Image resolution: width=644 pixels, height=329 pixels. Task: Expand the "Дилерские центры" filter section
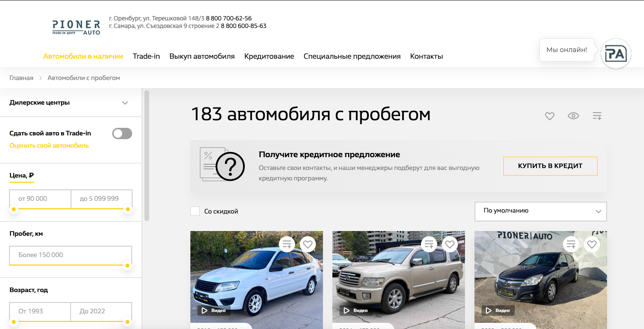[x=69, y=103]
